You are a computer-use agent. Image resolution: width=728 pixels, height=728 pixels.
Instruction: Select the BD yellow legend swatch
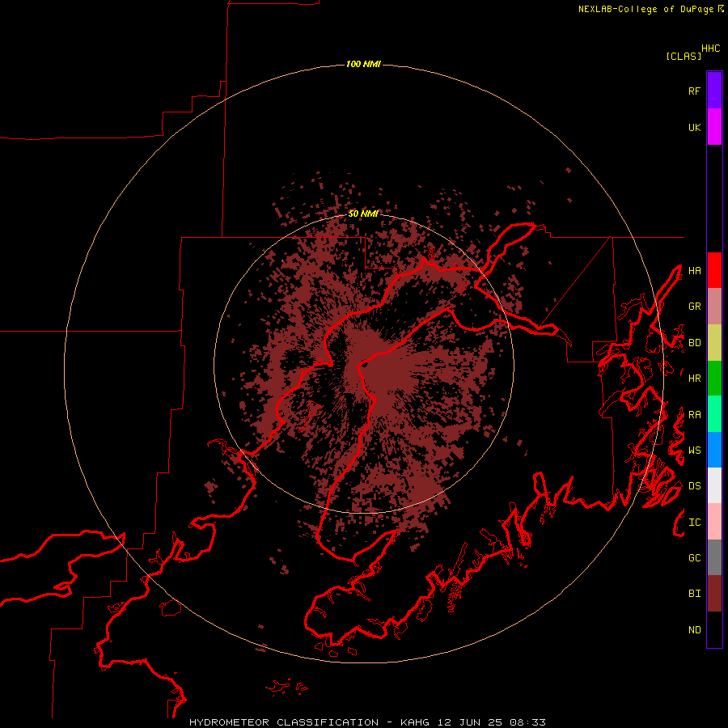point(714,342)
